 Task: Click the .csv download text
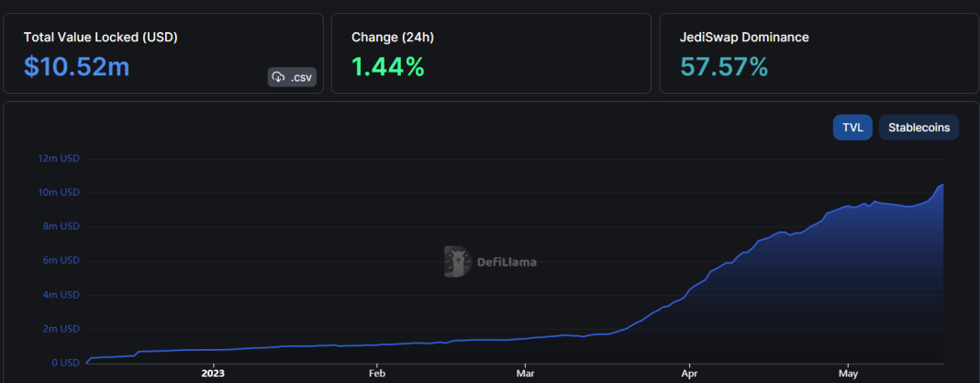pyautogui.click(x=302, y=77)
